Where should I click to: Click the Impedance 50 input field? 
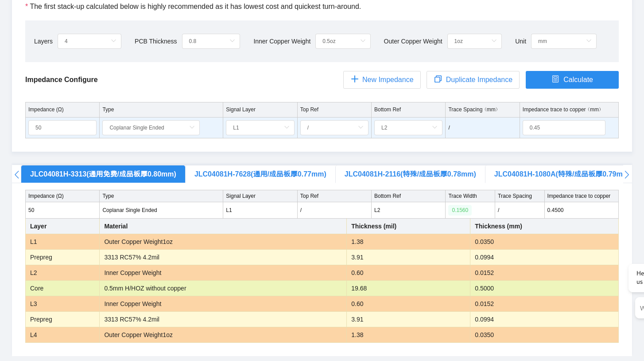click(62, 128)
